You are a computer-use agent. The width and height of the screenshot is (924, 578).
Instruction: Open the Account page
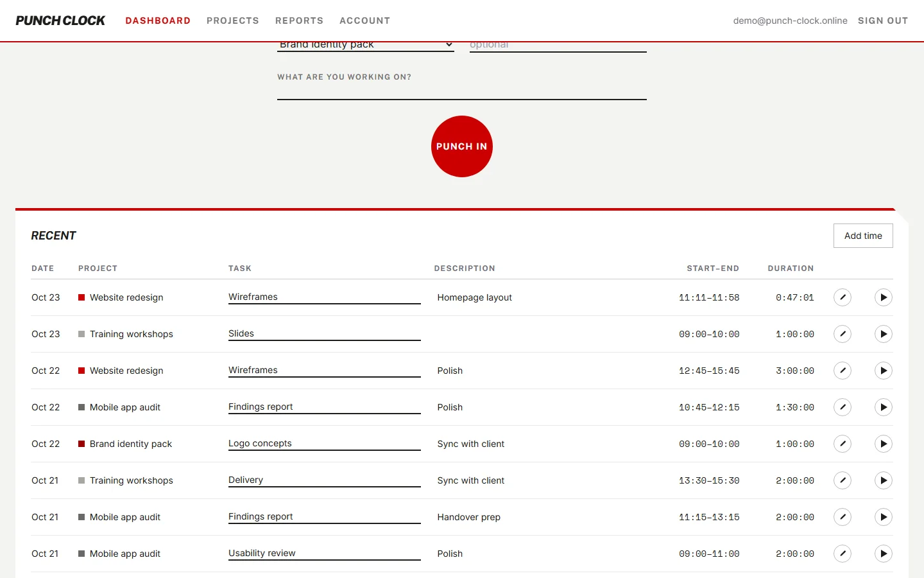pyautogui.click(x=364, y=21)
